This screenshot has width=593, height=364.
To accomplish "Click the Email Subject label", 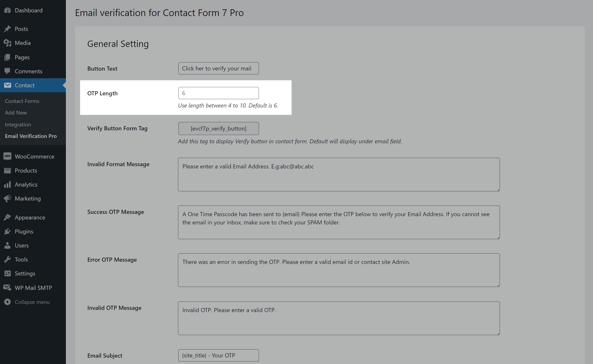I will tap(105, 356).
